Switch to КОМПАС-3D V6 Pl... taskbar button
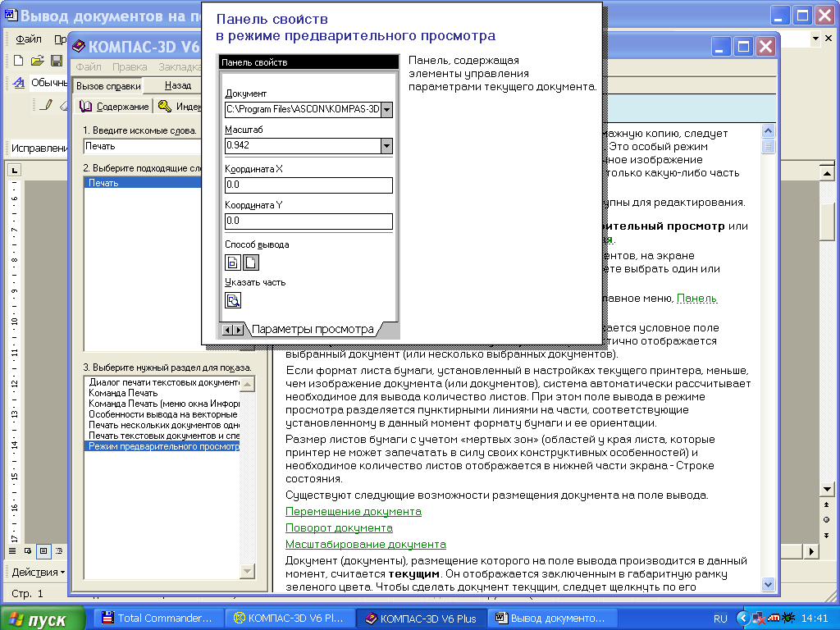This screenshot has width=840, height=630. point(290,619)
